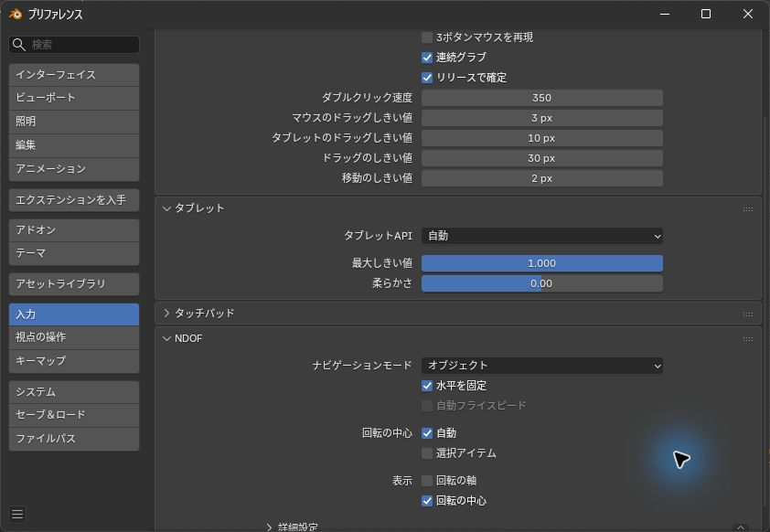
Task: Uncheck 水平を固定 option
Action: [427, 386]
